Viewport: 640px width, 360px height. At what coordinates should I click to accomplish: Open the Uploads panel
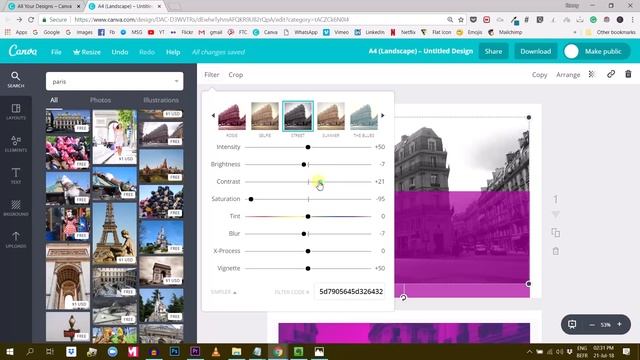pyautogui.click(x=16, y=240)
